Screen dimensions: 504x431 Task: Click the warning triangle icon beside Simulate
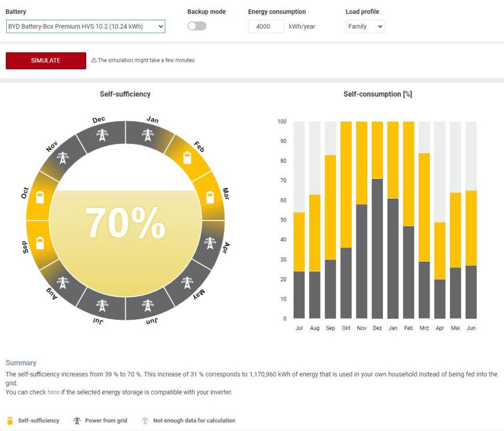pyautogui.click(x=95, y=60)
